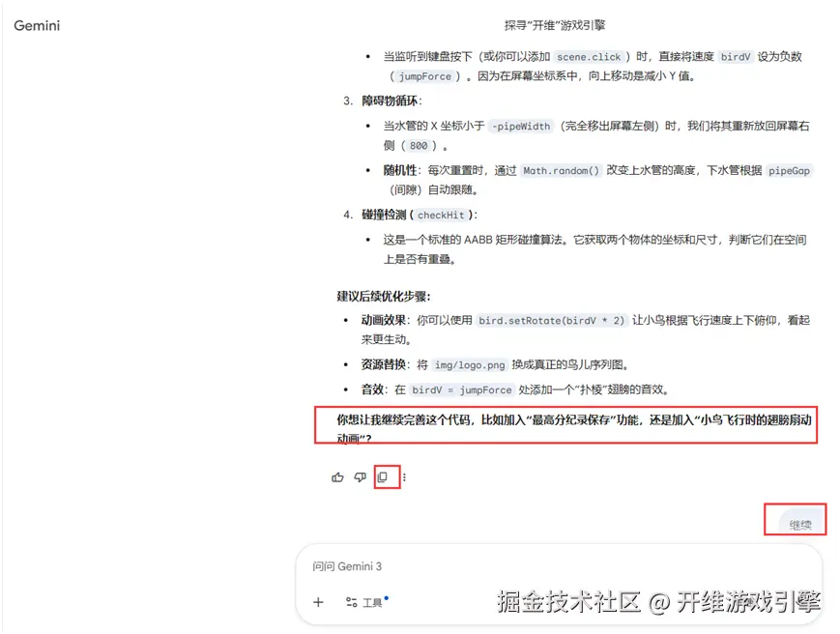Give thumbs down to Gemini's response
Image resolution: width=840 pixels, height=634 pixels.
pos(359,476)
